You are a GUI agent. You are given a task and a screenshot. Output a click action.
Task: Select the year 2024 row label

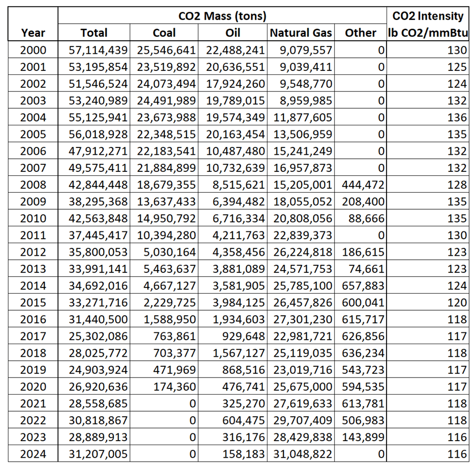point(32,454)
